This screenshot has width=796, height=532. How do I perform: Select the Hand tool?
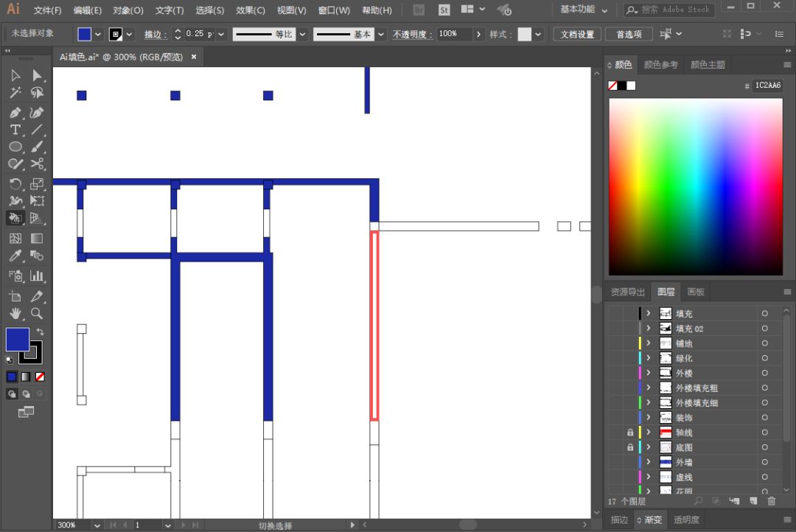[x=15, y=313]
